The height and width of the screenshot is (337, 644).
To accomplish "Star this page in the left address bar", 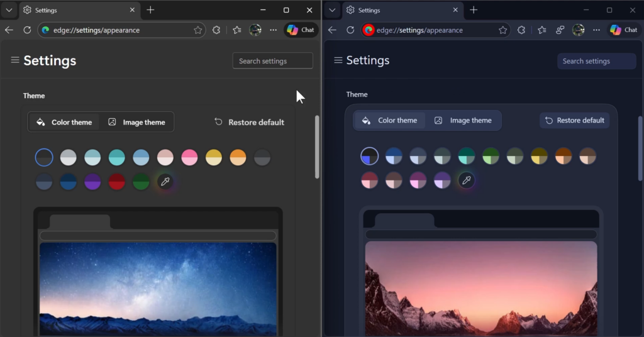I will click(198, 30).
